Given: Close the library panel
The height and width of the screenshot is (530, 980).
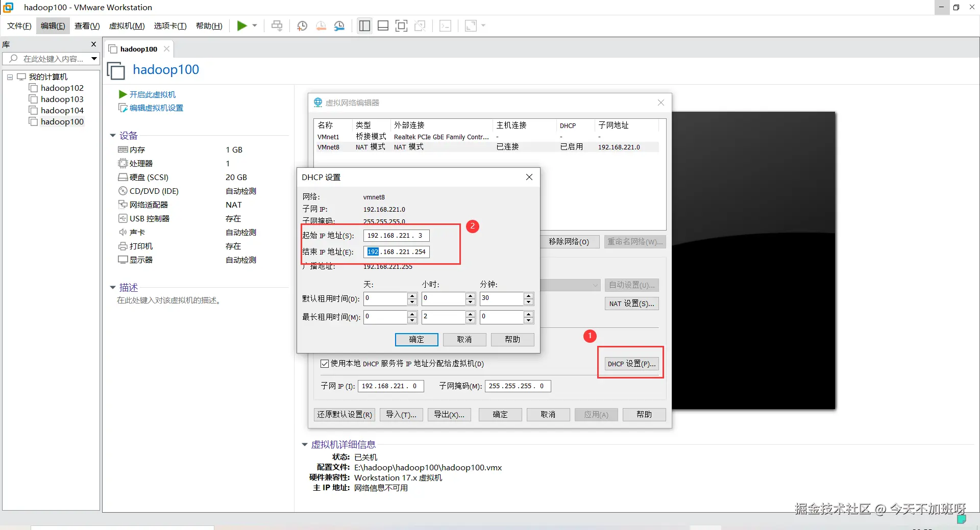Looking at the screenshot, I should (x=93, y=44).
